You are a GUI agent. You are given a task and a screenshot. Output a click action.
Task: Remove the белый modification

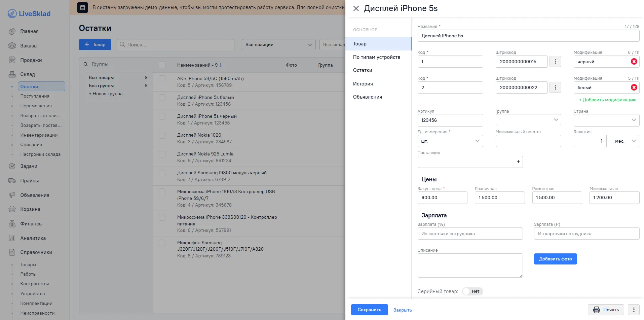[634, 87]
